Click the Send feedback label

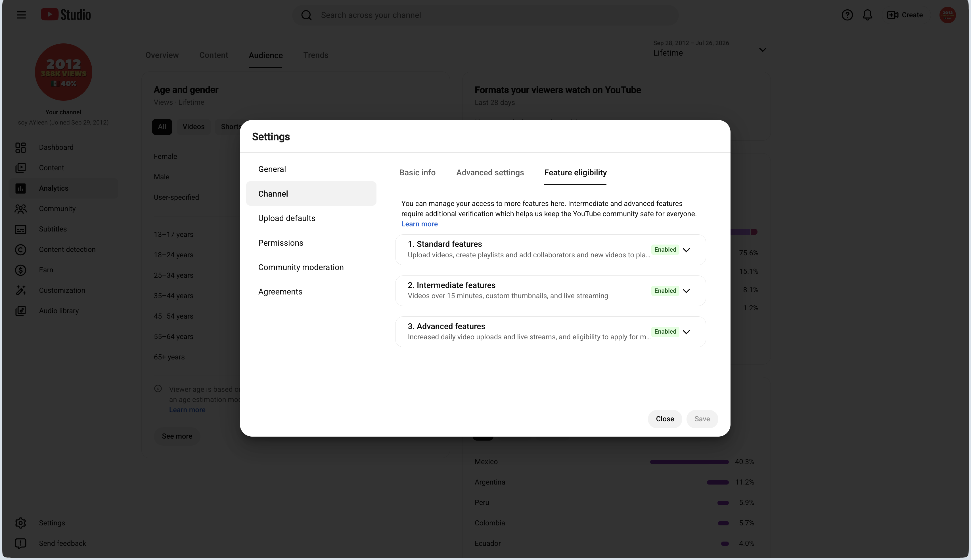pos(62,544)
